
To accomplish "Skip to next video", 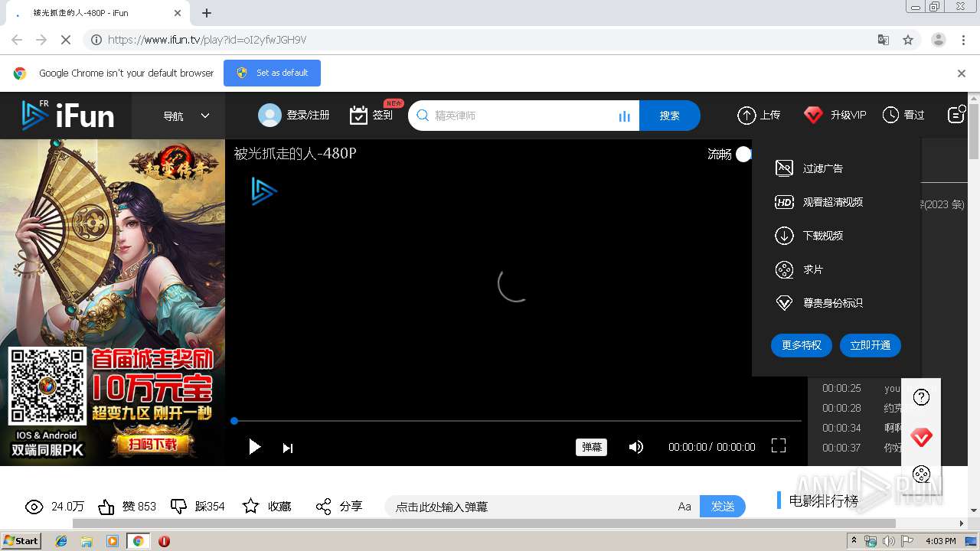I will [x=288, y=448].
